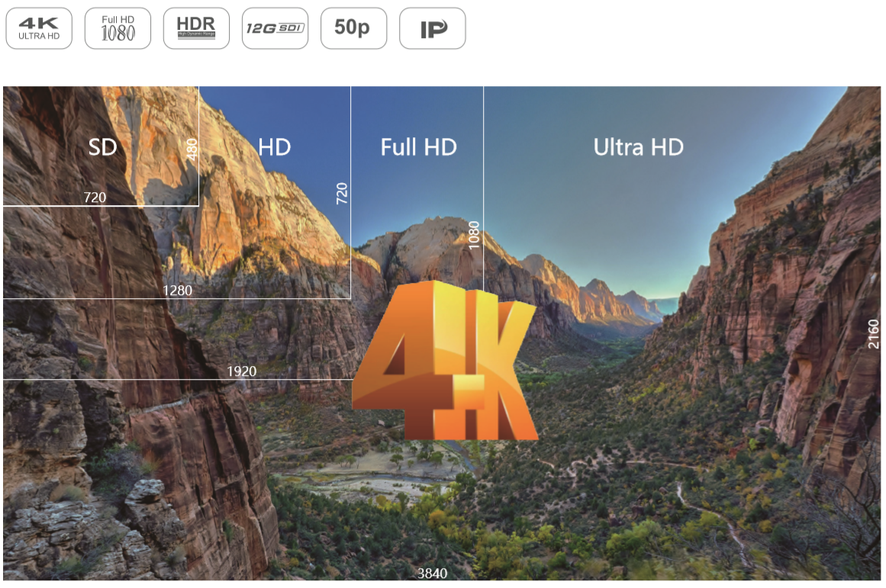Click the vertical 720 height marker

click(x=343, y=193)
